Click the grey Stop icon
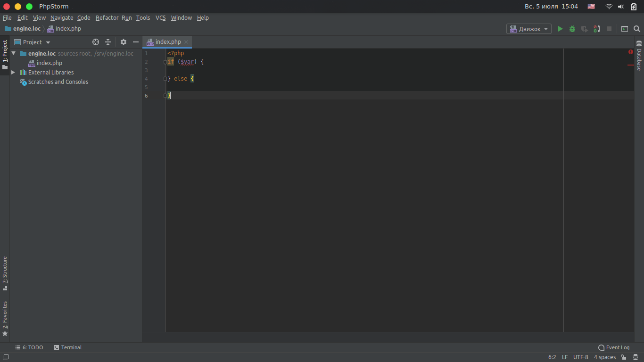Image resolution: width=644 pixels, height=362 pixels. tap(609, 29)
